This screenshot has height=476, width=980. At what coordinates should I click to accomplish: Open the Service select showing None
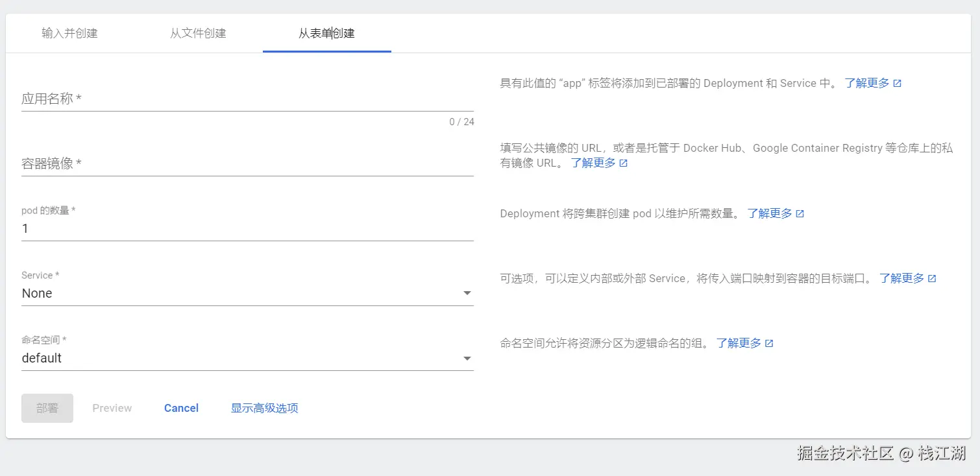240,293
